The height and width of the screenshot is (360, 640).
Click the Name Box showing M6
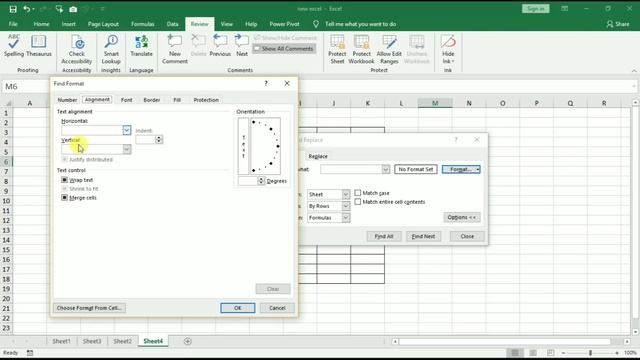25,87
